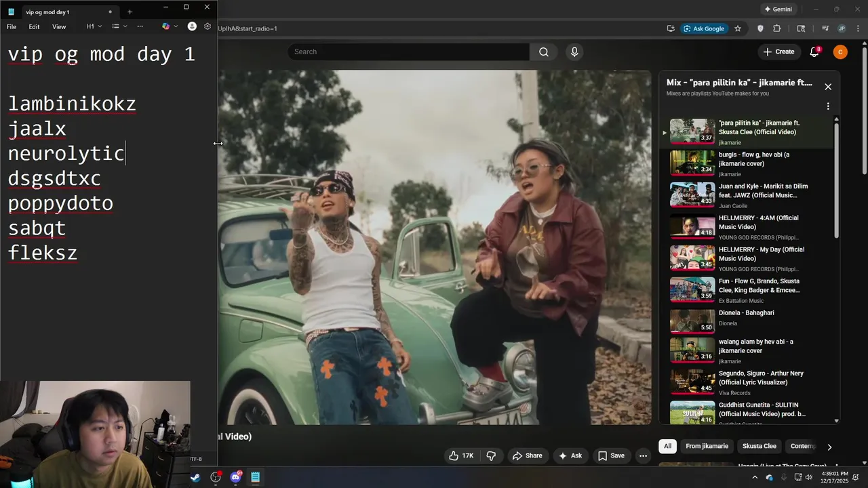The height and width of the screenshot is (488, 868).
Task: Click the Gemini button in Chrome
Action: point(778,9)
